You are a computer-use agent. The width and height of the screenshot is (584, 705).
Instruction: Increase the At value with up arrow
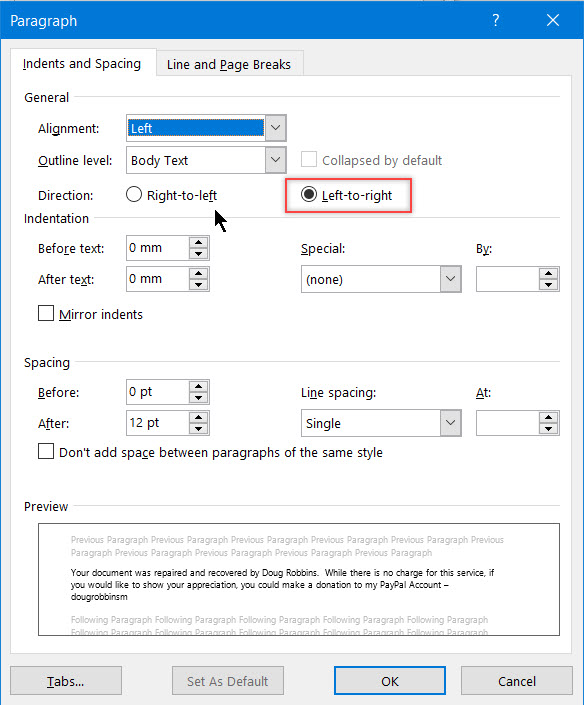pyautogui.click(x=548, y=417)
